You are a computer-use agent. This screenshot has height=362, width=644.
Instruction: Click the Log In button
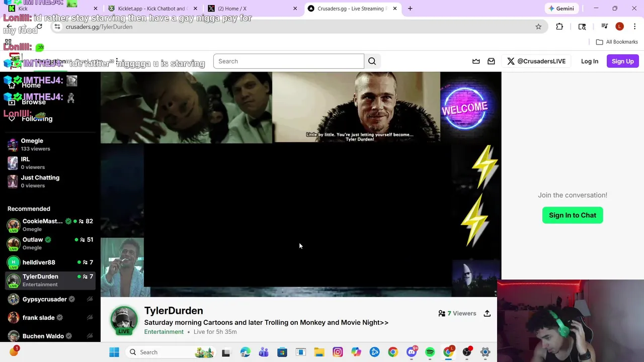[590, 61]
